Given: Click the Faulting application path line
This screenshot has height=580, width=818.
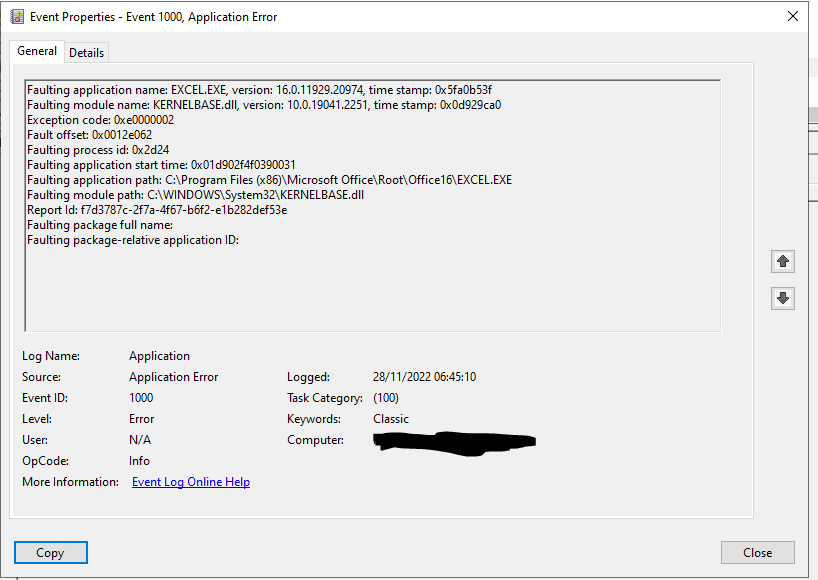Looking at the screenshot, I should [x=270, y=180].
